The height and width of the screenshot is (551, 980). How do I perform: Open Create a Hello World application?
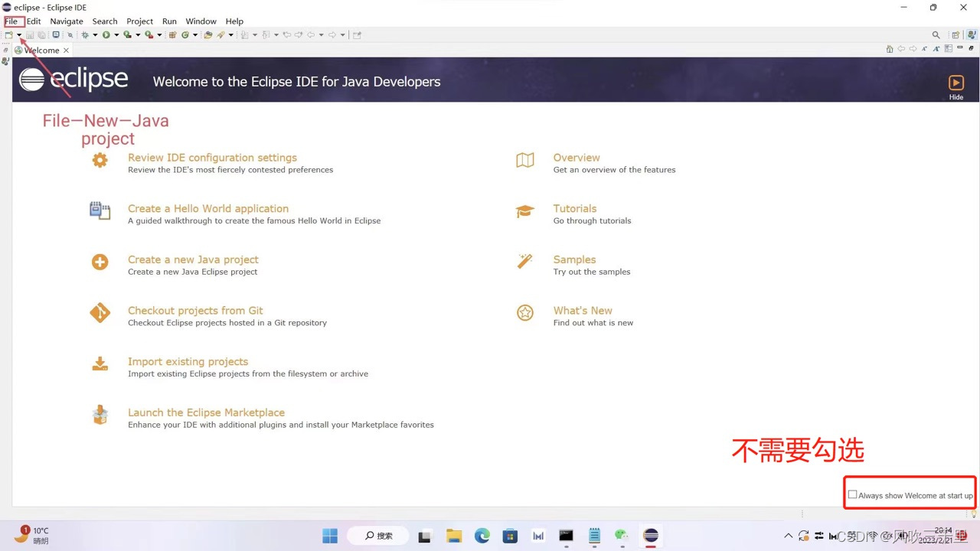(x=208, y=209)
